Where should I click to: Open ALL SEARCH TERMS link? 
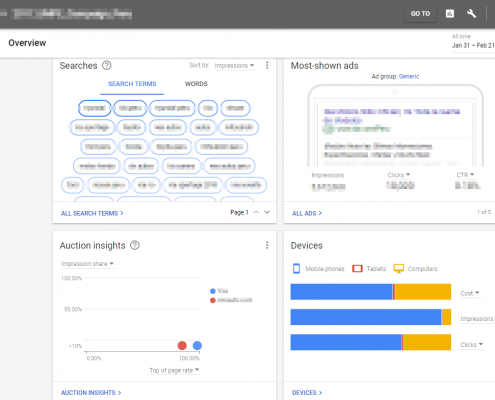coord(92,213)
